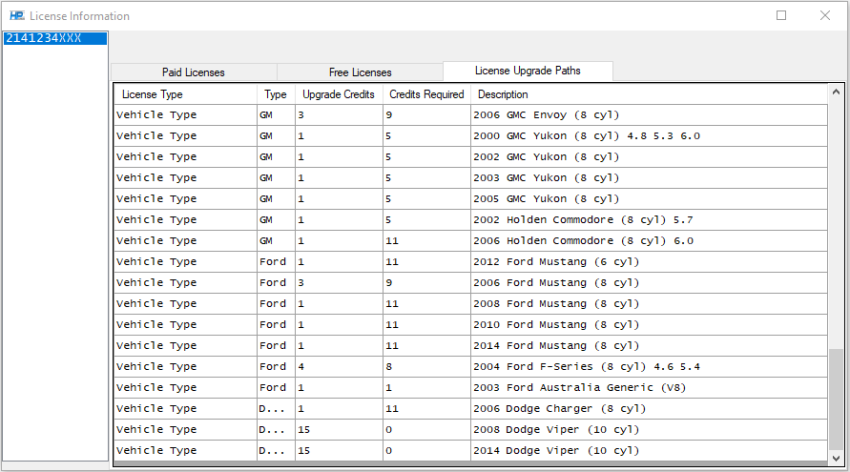
Task: Select 2006 Dodge Charger (8 cyl) row
Action: pyautogui.click(x=471, y=409)
